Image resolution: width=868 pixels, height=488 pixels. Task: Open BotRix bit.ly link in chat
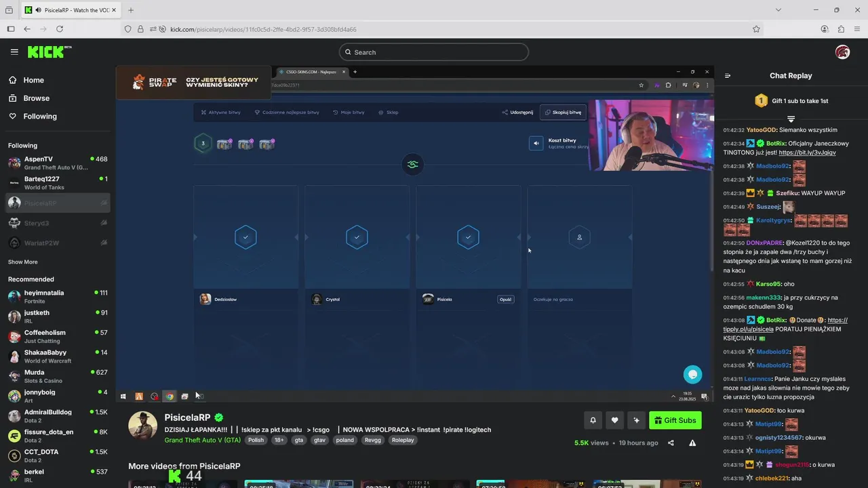click(x=807, y=152)
